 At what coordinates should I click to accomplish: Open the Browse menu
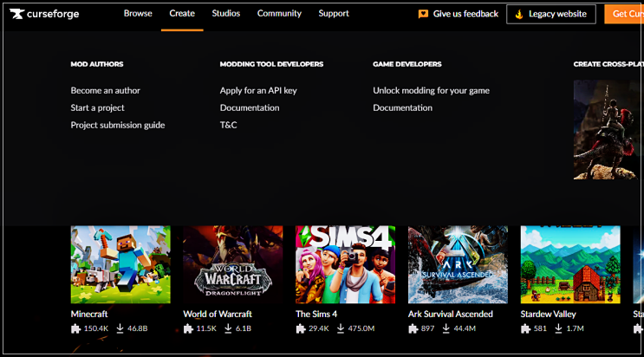coord(138,14)
